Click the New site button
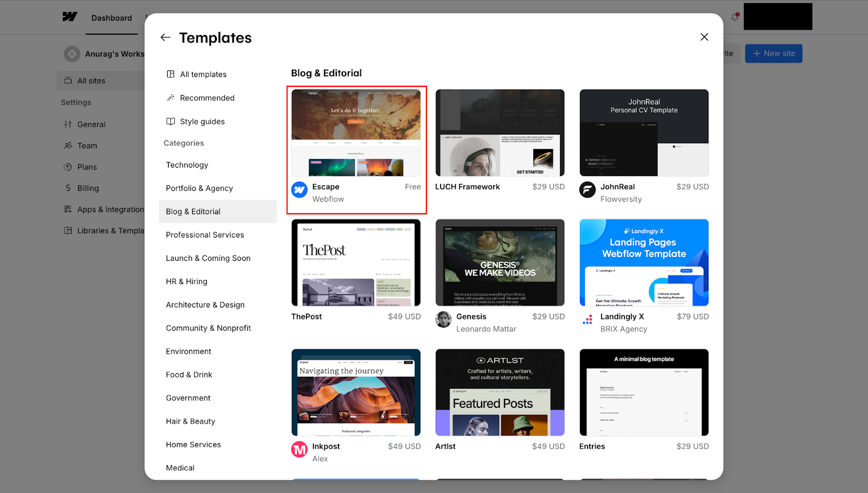 (774, 53)
